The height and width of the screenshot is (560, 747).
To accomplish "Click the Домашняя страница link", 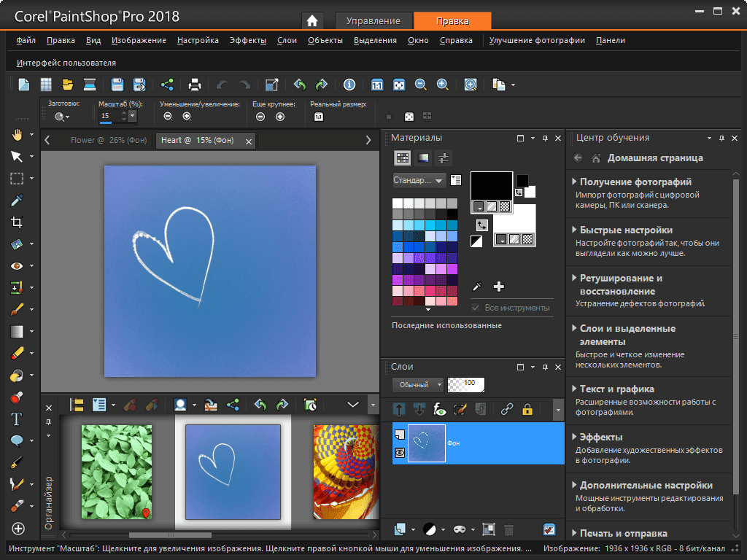I will tap(655, 157).
